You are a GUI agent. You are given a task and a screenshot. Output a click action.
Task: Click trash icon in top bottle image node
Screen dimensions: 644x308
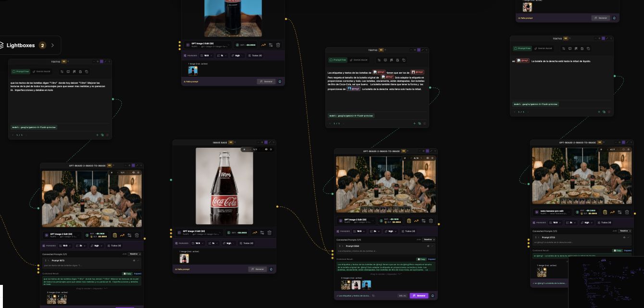[x=278, y=45]
